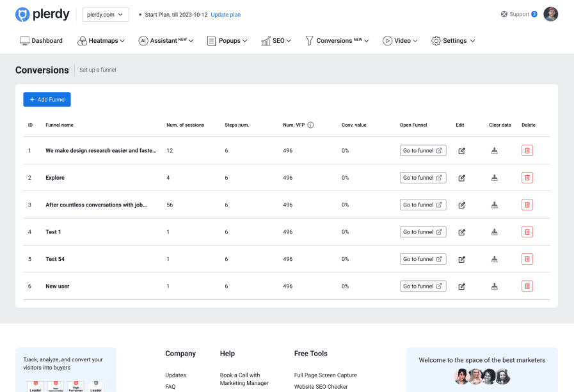Open the plerdy.com domain selector
This screenshot has width=574, height=392.
[x=105, y=13]
